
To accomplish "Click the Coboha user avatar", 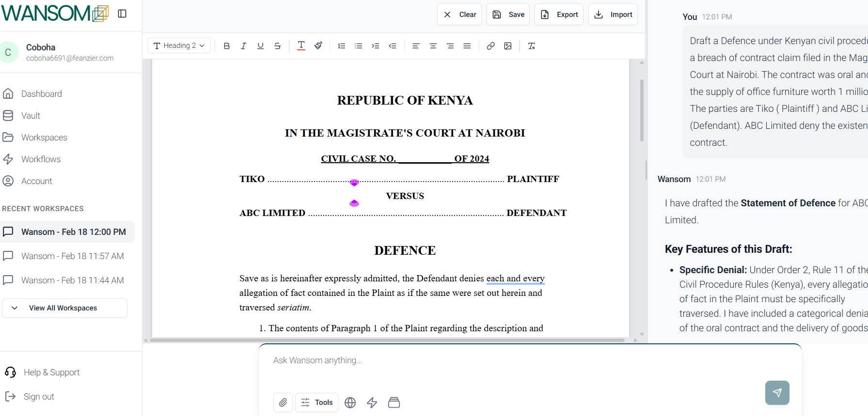I will coord(8,52).
